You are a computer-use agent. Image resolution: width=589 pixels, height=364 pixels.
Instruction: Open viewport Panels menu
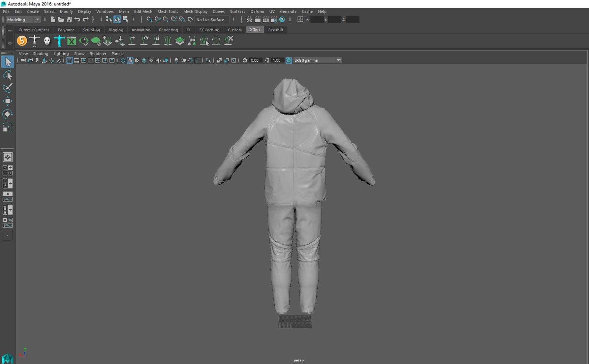click(x=117, y=54)
